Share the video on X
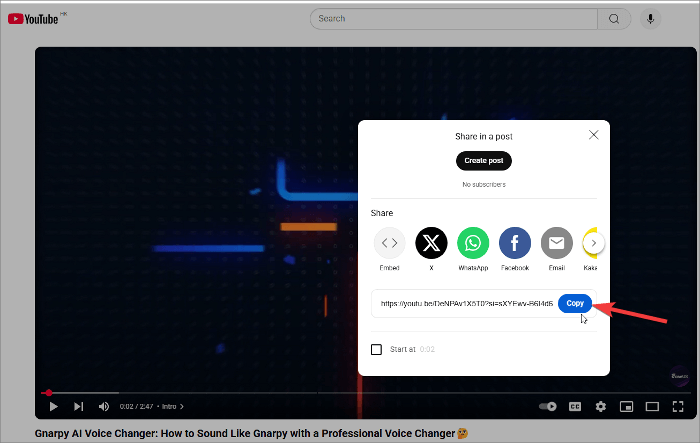Screen dimensions: 700x443 (431, 243)
